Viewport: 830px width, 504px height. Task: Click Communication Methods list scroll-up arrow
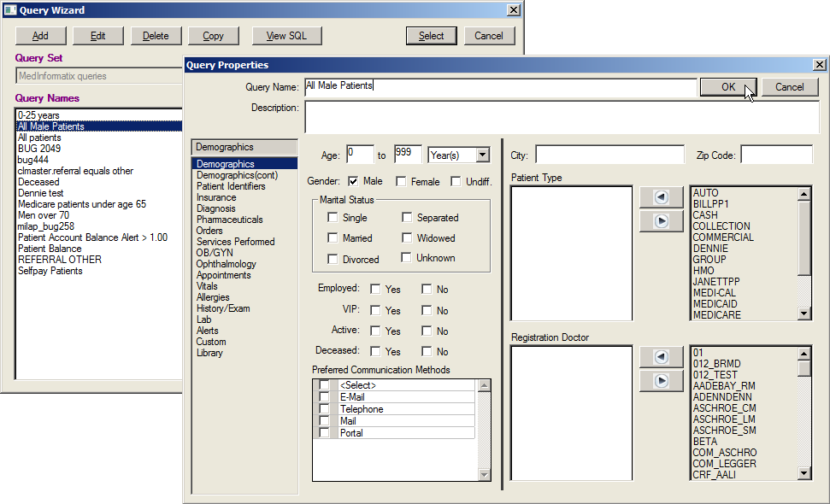point(484,385)
